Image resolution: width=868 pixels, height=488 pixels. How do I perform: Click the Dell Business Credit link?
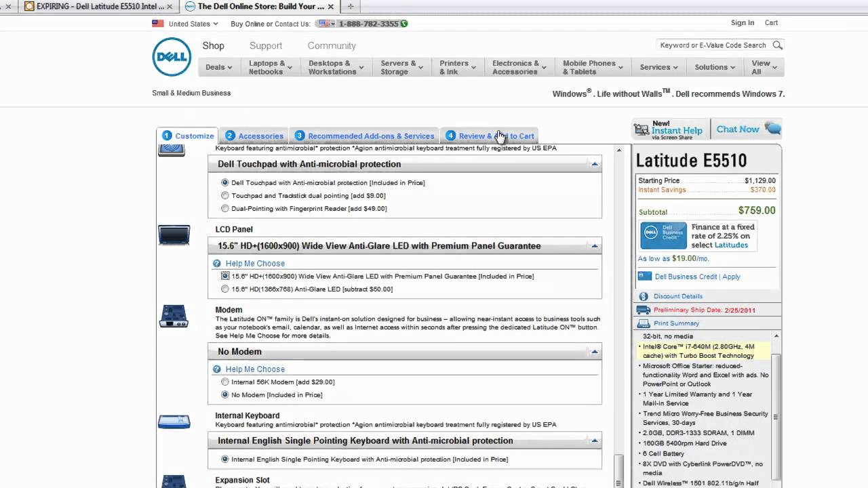pyautogui.click(x=686, y=277)
